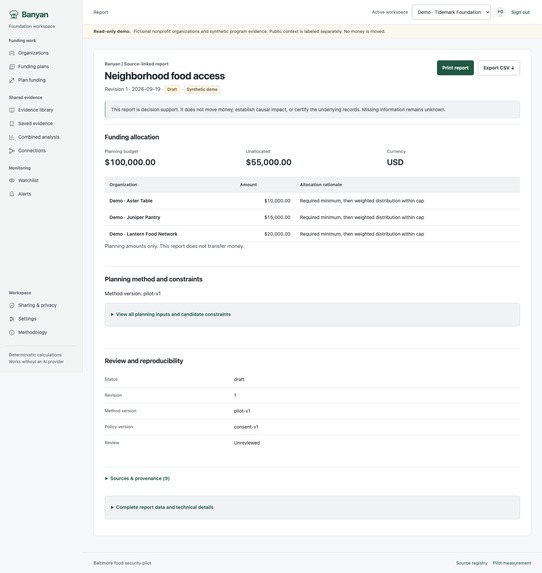Click the Sharing & privacy icon

pos(12,305)
